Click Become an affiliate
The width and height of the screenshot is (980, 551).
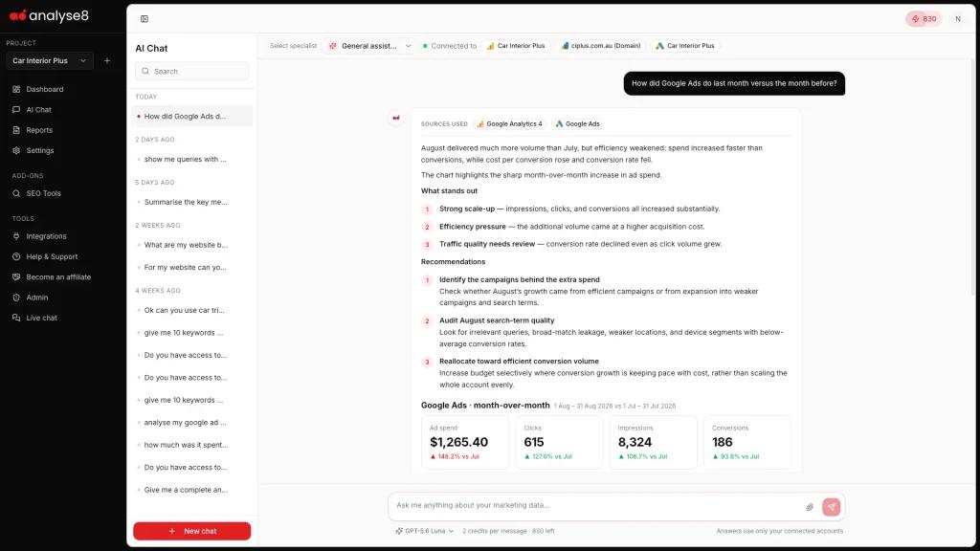coord(58,276)
